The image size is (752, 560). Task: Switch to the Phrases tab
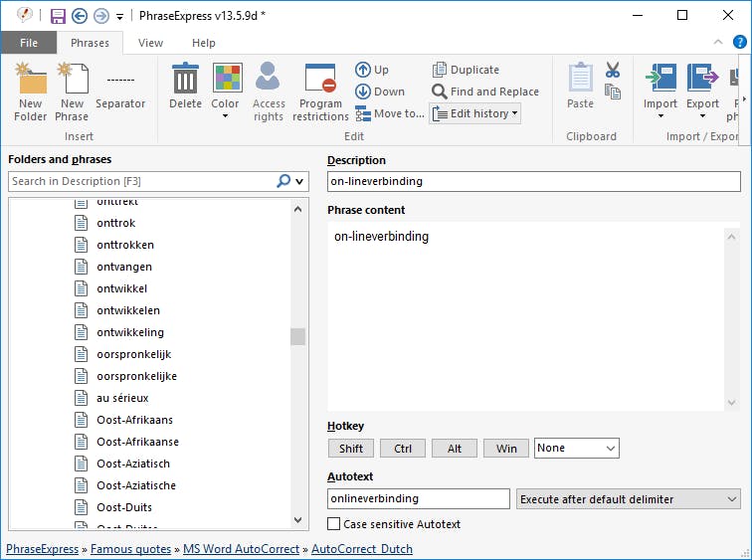pos(90,43)
